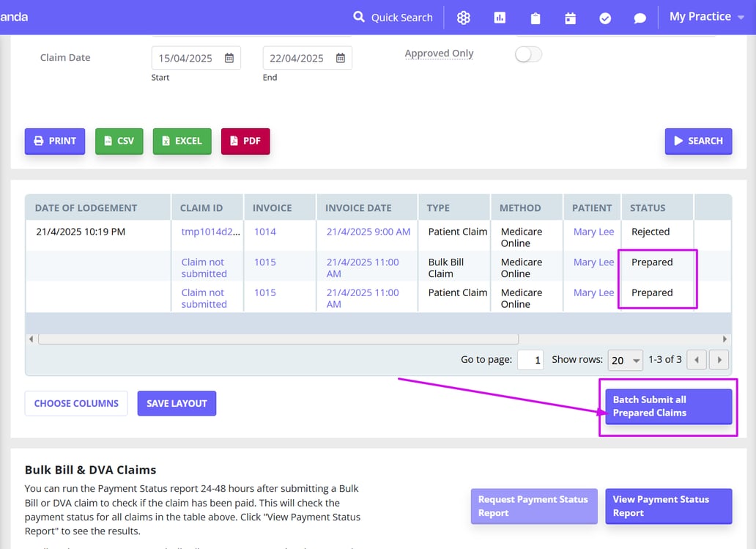Open invoice 1014 link
This screenshot has width=756, height=549.
pos(265,232)
